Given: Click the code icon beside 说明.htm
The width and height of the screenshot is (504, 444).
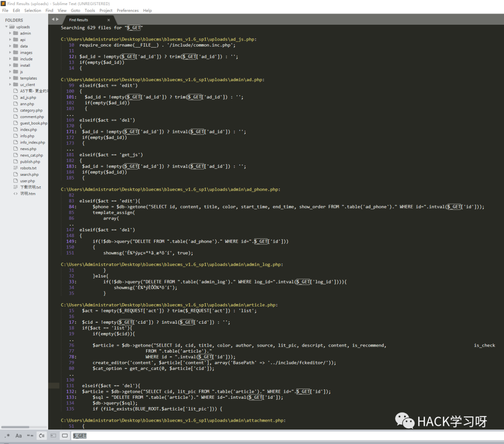Looking at the screenshot, I should click(x=15, y=194).
